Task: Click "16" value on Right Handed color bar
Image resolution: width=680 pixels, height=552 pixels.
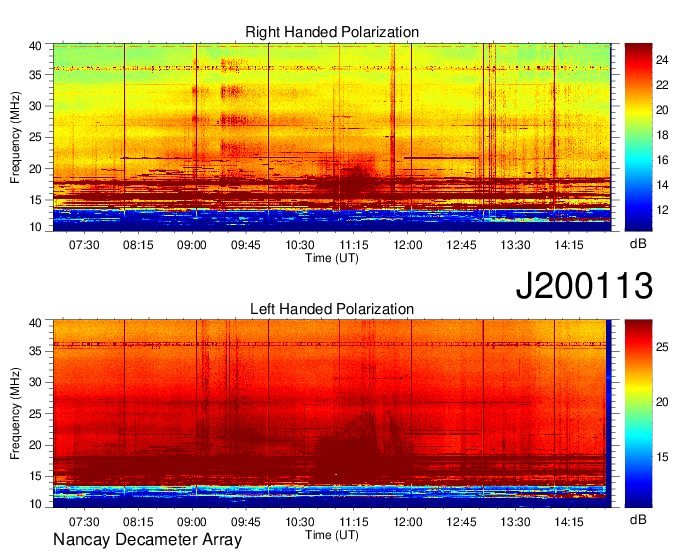Action: [662, 160]
